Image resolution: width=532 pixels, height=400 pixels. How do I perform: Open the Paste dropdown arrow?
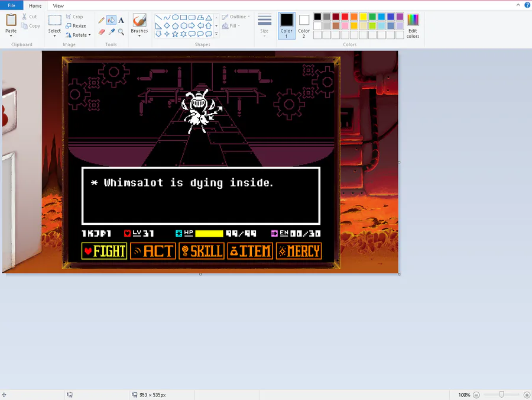pos(11,36)
